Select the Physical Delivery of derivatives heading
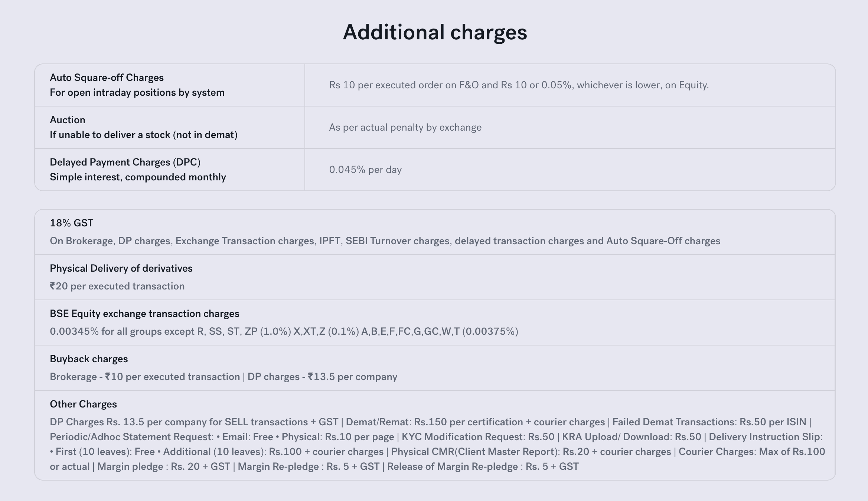 [x=121, y=268]
